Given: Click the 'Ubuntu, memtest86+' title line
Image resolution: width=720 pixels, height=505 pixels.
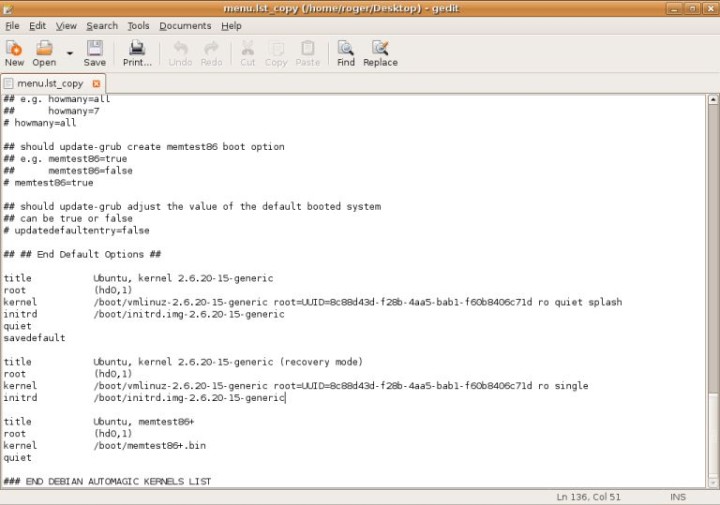Looking at the screenshot, I should tap(99, 421).
